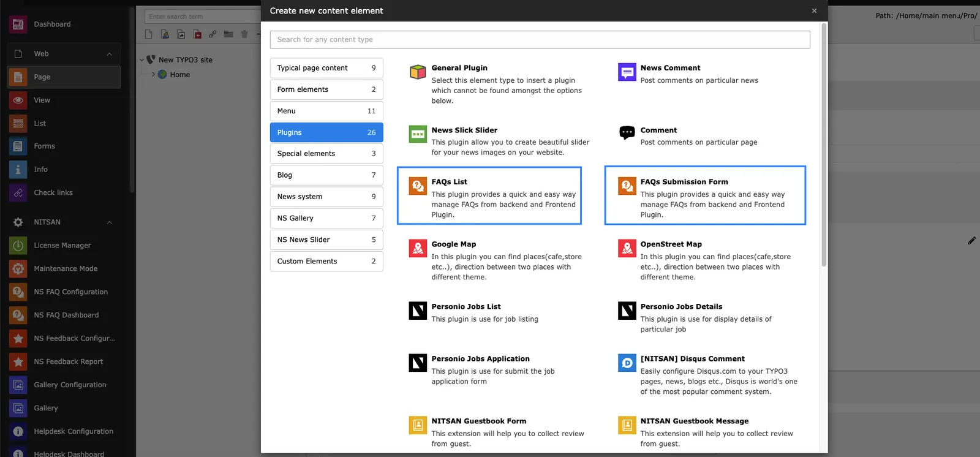Open the News system tab
980x457 pixels.
(326, 197)
